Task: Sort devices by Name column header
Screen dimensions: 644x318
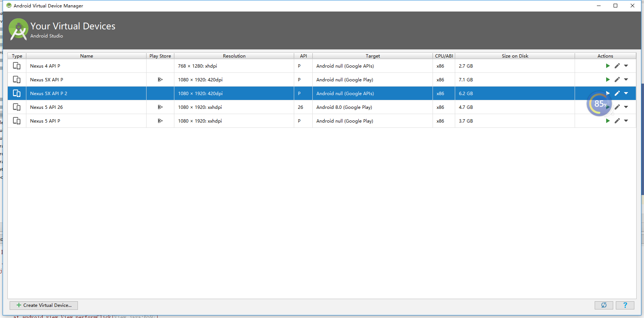Action: click(86, 56)
